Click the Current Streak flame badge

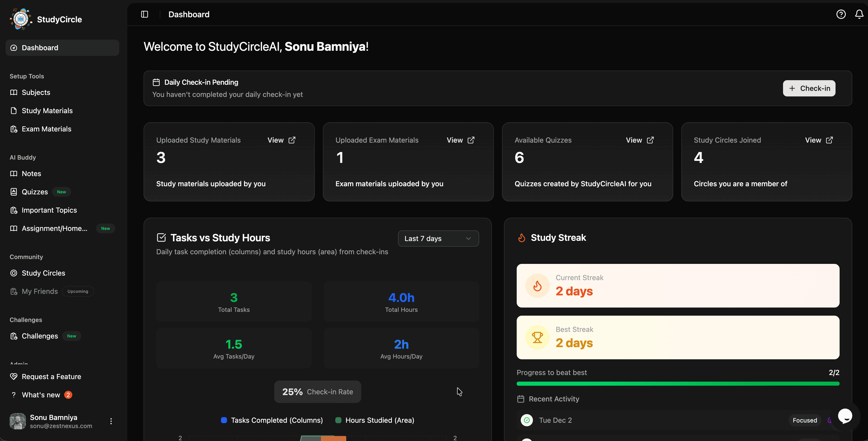click(537, 285)
